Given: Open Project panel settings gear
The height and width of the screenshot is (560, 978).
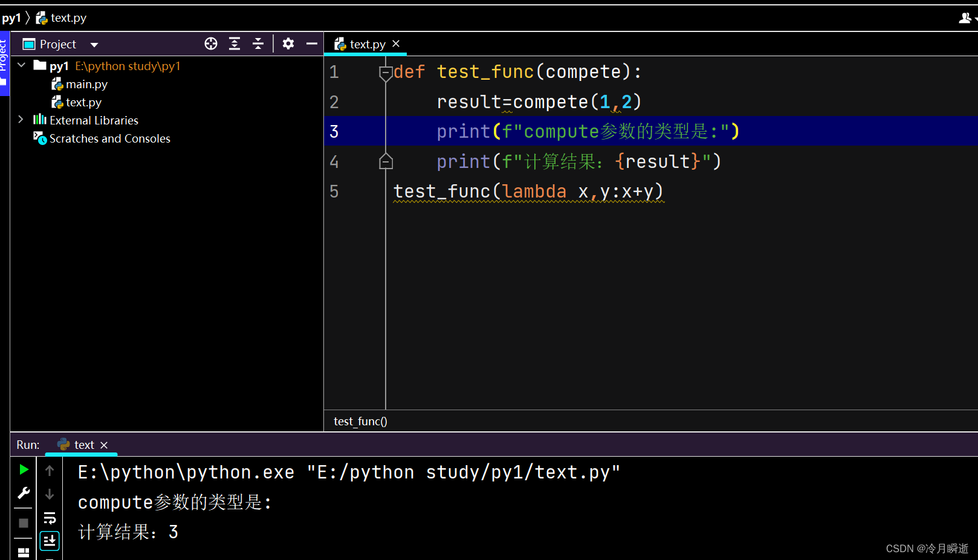Looking at the screenshot, I should point(288,43).
